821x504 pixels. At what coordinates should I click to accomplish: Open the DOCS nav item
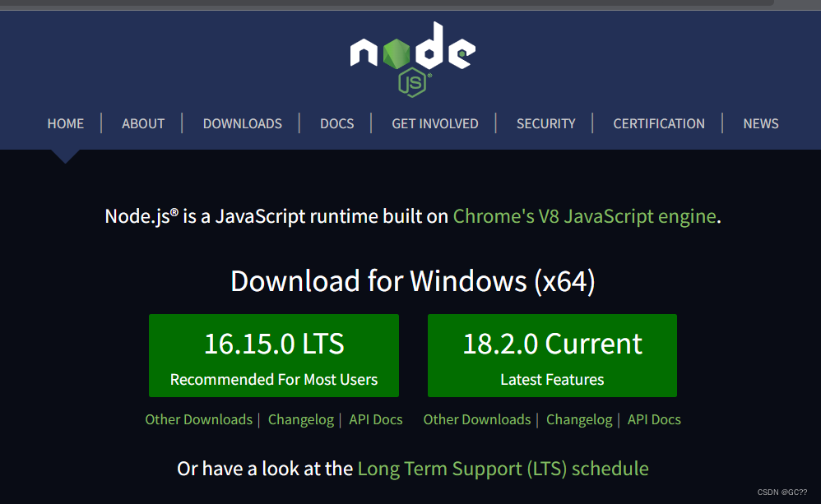click(x=336, y=123)
